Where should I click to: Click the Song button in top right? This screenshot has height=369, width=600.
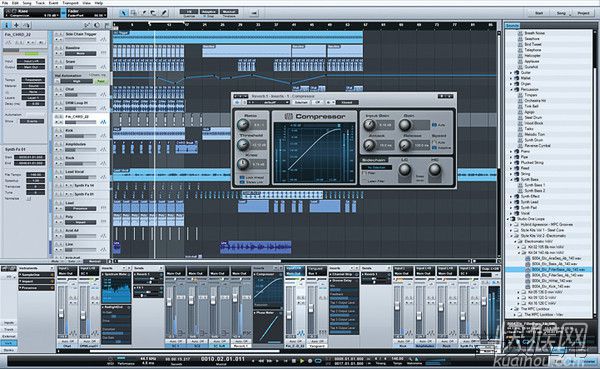tap(561, 13)
